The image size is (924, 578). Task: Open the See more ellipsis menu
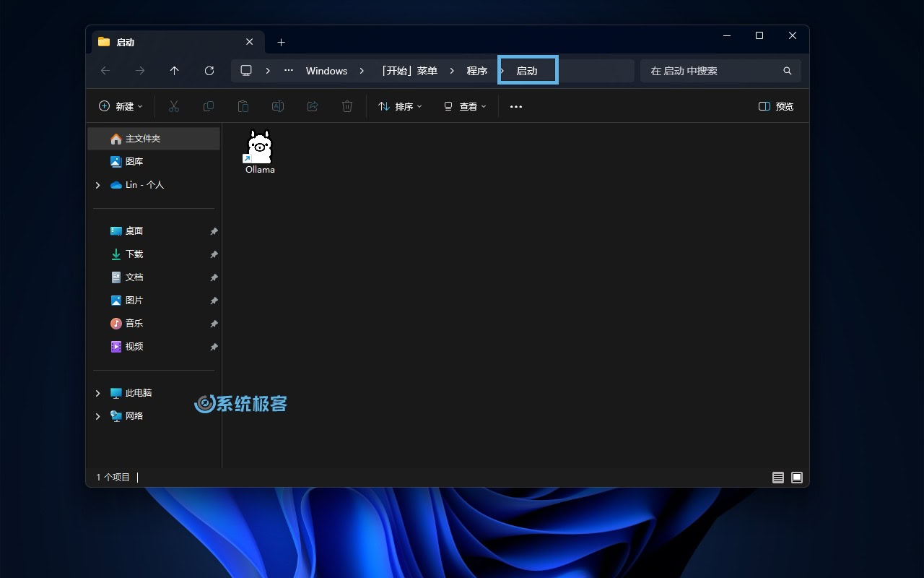coord(516,106)
